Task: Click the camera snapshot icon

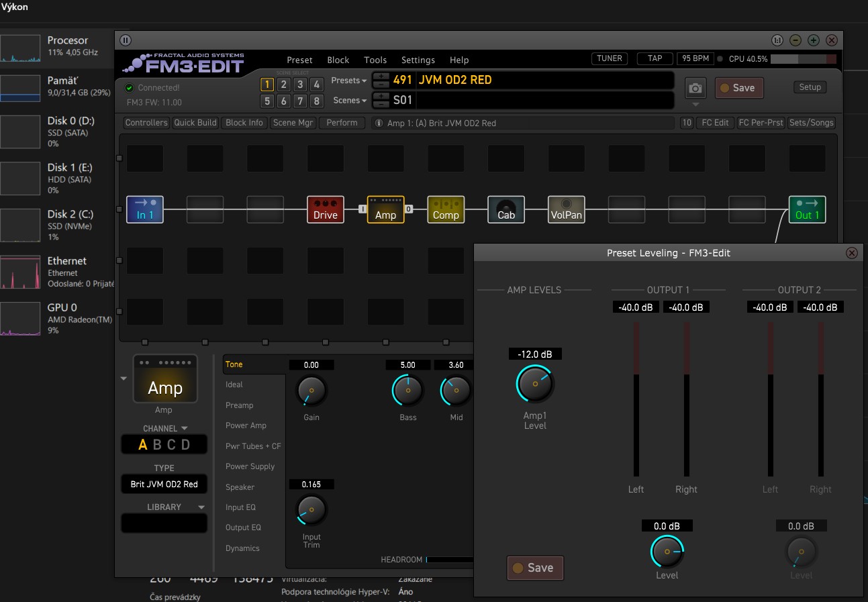Action: pyautogui.click(x=695, y=88)
